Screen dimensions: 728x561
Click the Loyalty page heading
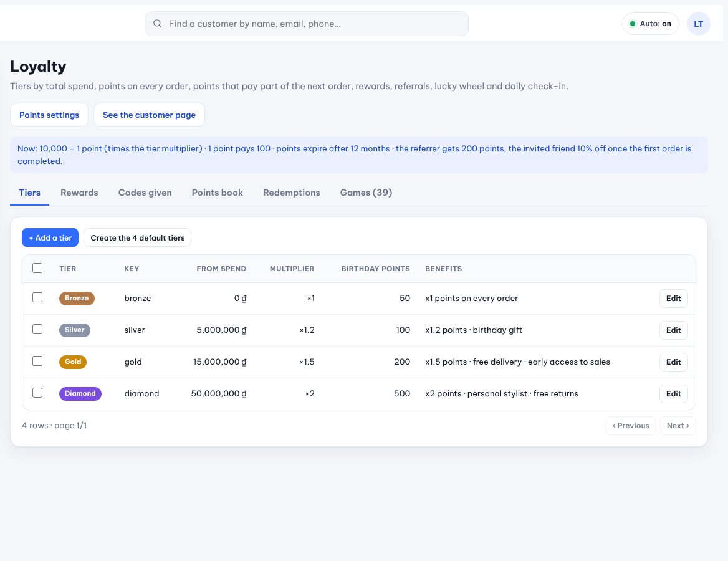38,67
